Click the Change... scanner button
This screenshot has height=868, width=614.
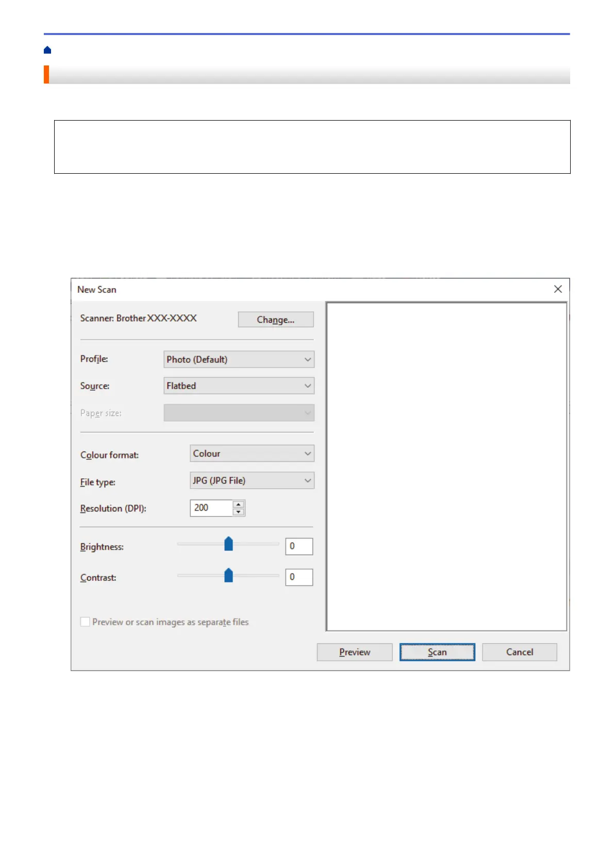click(275, 320)
